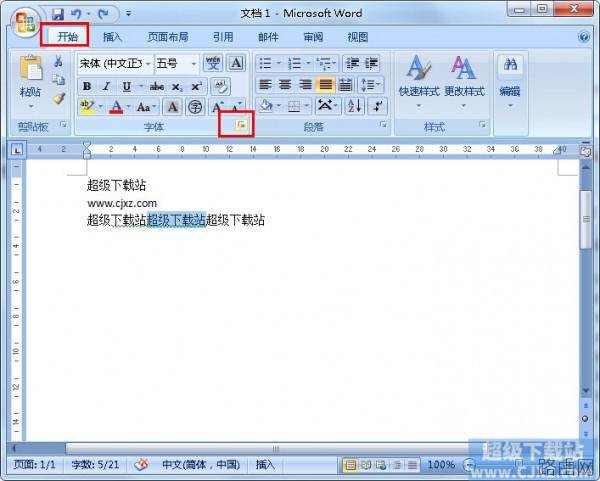
Task: Open the Font dialog launcher
Action: click(x=241, y=124)
